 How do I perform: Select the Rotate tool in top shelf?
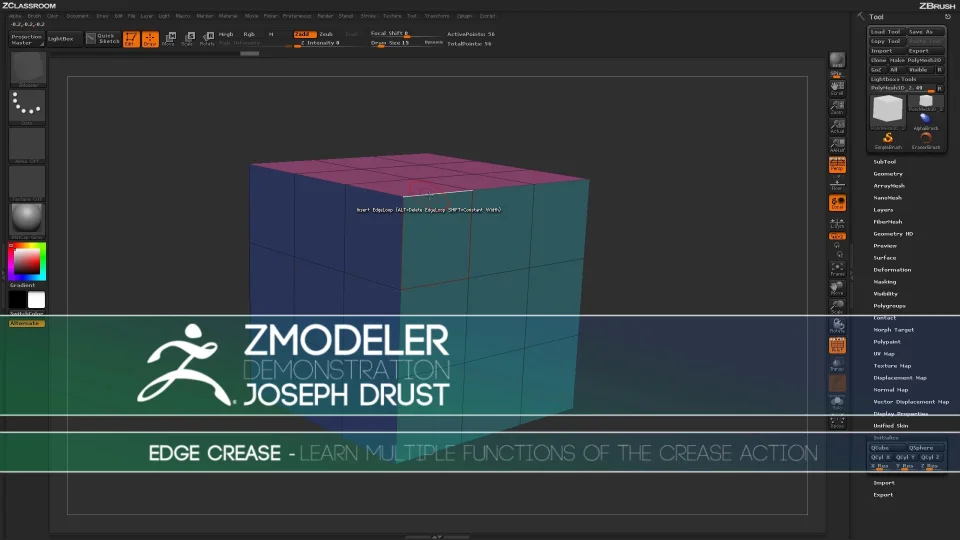tap(208, 39)
